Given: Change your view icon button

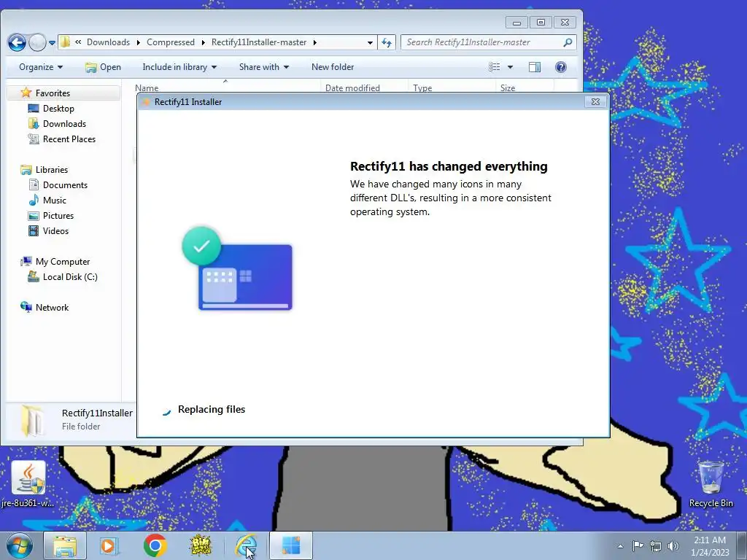Looking at the screenshot, I should point(495,67).
